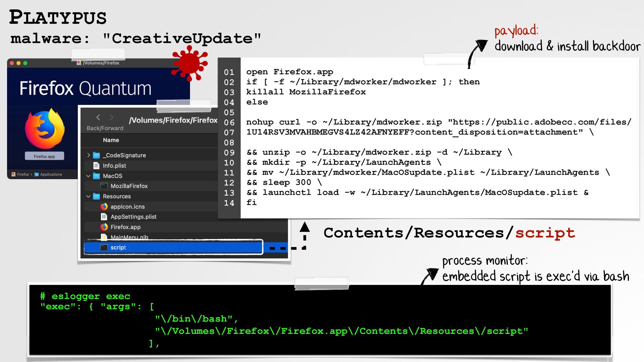
Task: Click the appIcon.icns row
Action: 151,206
